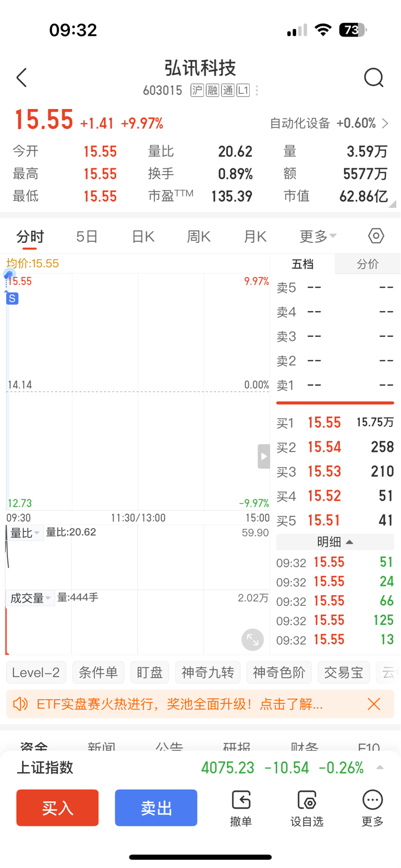
Task: Tap the 卖5 ask row
Action: (x=335, y=287)
